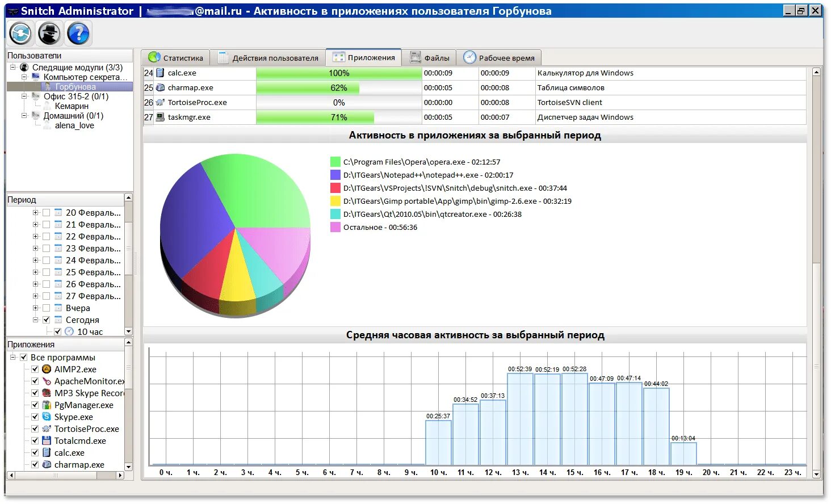Open the Файлы tab
831x504 pixels.
click(430, 57)
